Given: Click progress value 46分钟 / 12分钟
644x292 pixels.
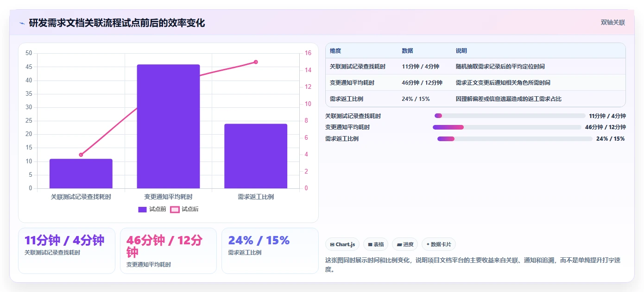Looking at the screenshot, I should [x=606, y=127].
